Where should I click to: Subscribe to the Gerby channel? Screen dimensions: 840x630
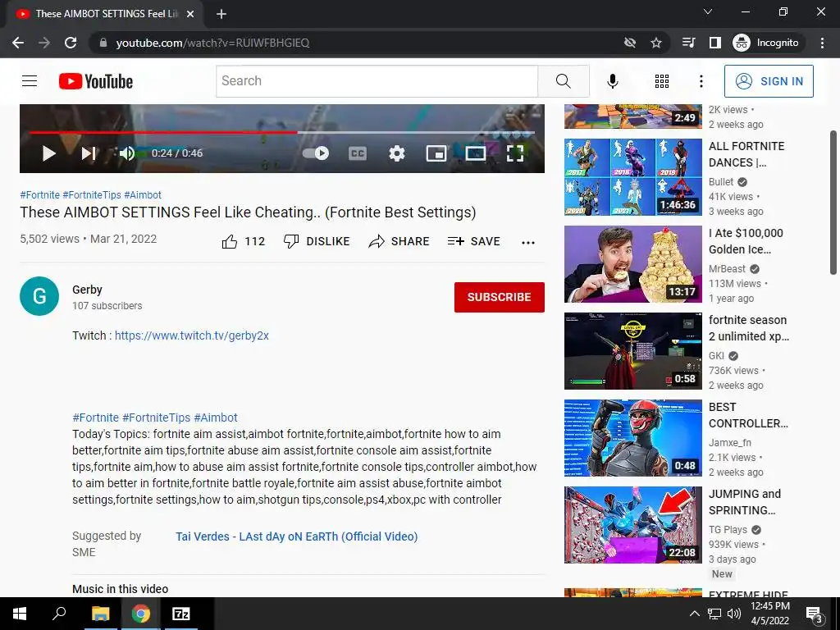[500, 297]
